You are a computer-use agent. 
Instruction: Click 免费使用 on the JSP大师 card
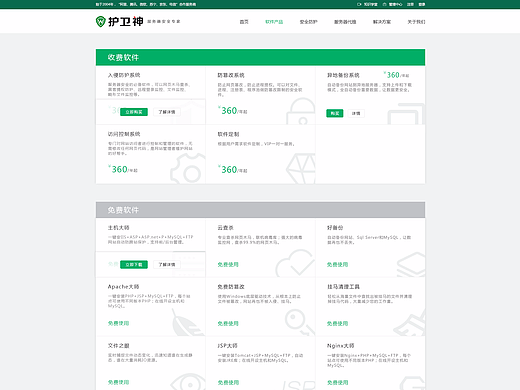228,382
